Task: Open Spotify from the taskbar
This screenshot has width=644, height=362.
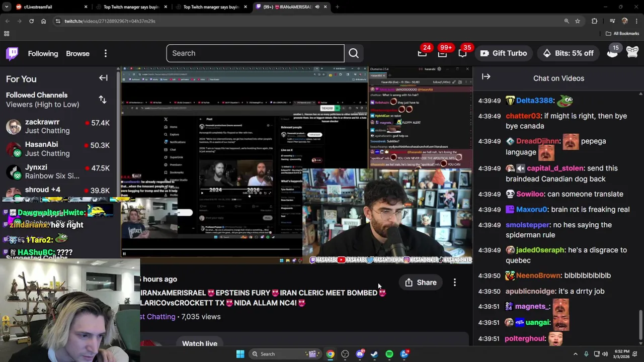Action: (x=389, y=354)
